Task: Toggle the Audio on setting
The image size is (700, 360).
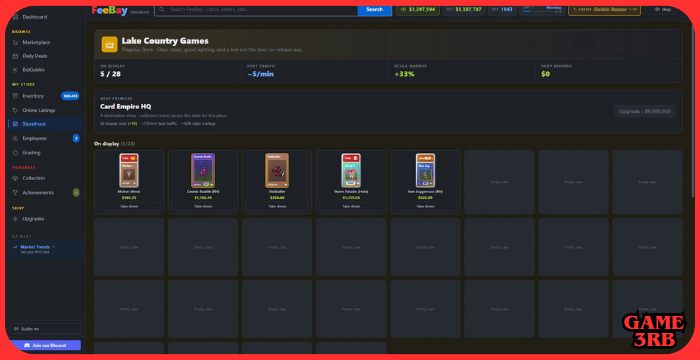Action: pos(45,329)
